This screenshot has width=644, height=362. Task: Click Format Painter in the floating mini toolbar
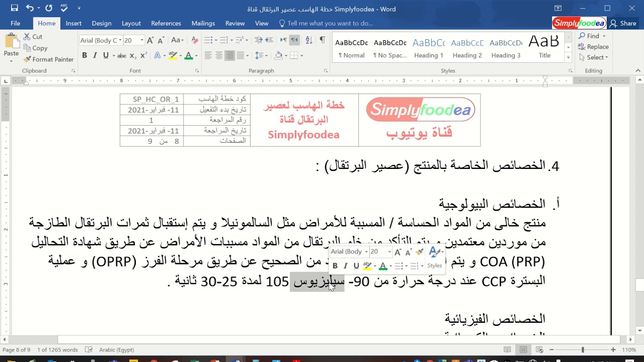point(420,252)
